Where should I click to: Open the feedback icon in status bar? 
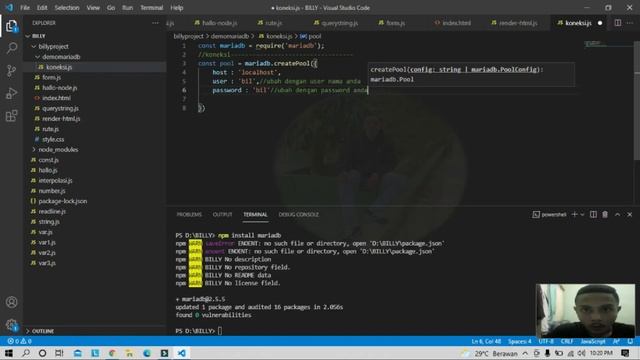616,341
